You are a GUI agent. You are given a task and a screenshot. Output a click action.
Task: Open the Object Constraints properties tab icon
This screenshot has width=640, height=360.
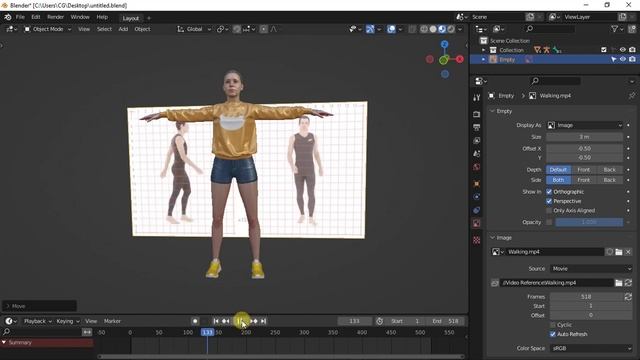point(476,211)
